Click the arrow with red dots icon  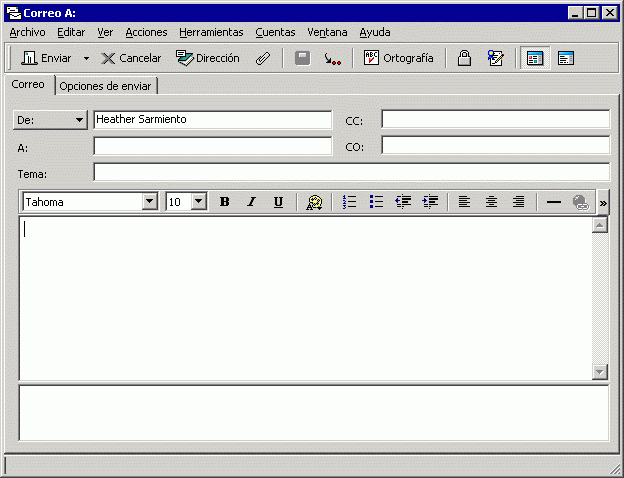(x=333, y=59)
